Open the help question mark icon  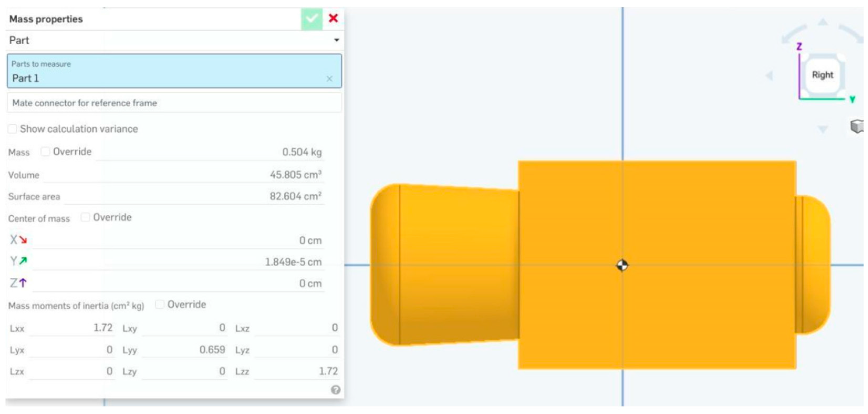pyautogui.click(x=335, y=390)
